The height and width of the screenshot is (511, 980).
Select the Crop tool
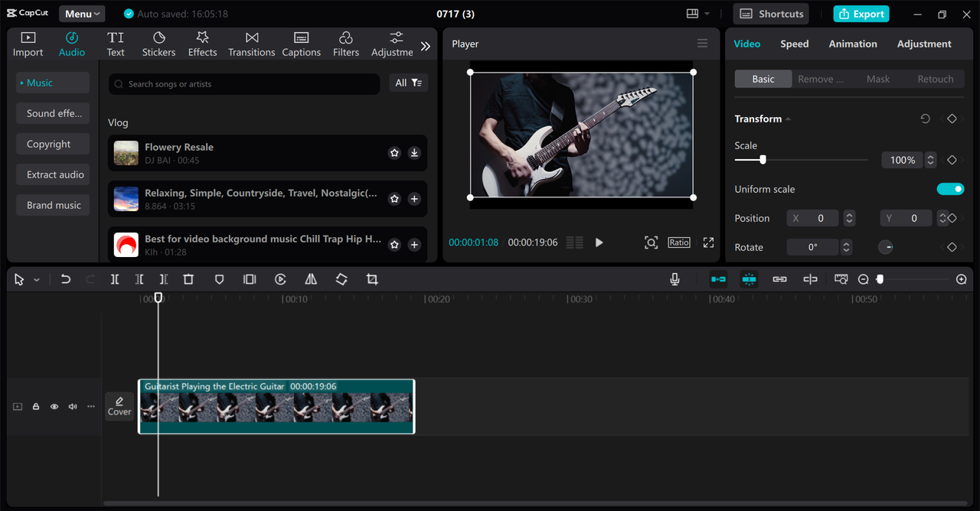coord(372,279)
